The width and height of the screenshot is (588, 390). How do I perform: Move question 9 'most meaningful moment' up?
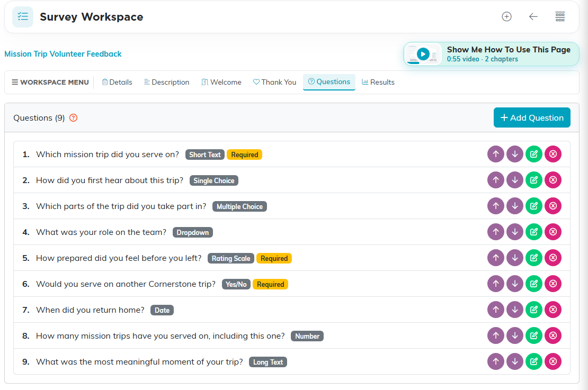tap(496, 361)
